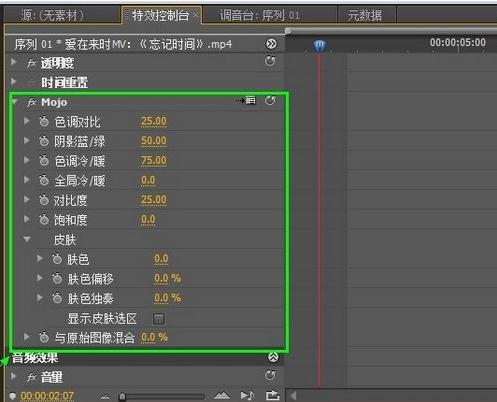Enable 显示皮肤选区 checkbox
The height and width of the screenshot is (402, 497).
159,319
